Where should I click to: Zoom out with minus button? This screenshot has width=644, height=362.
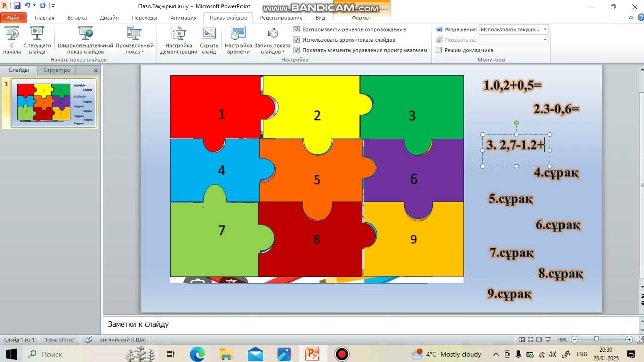point(575,340)
